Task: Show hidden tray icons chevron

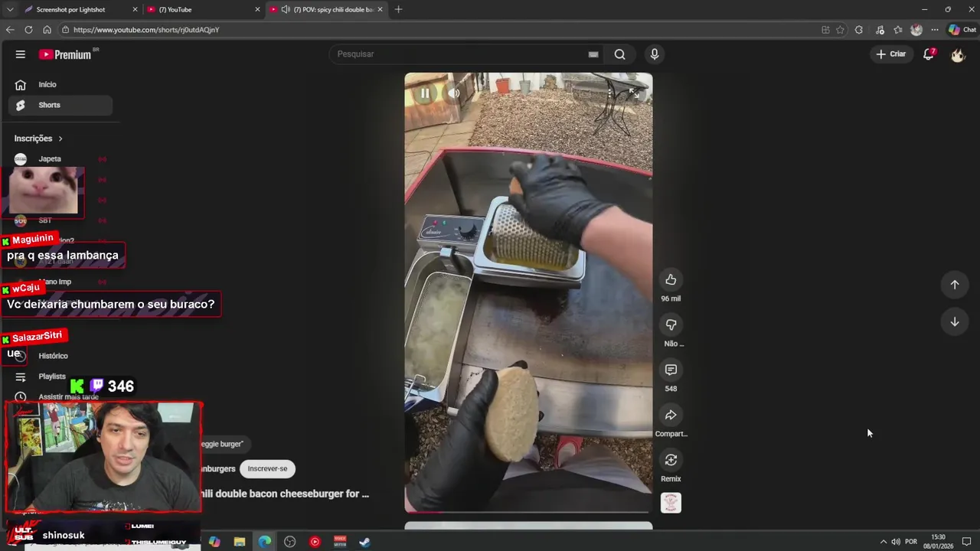Action: coord(883,542)
